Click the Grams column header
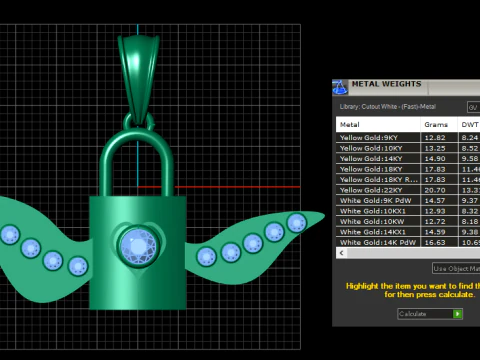This screenshot has height=360, width=480. pyautogui.click(x=439, y=124)
